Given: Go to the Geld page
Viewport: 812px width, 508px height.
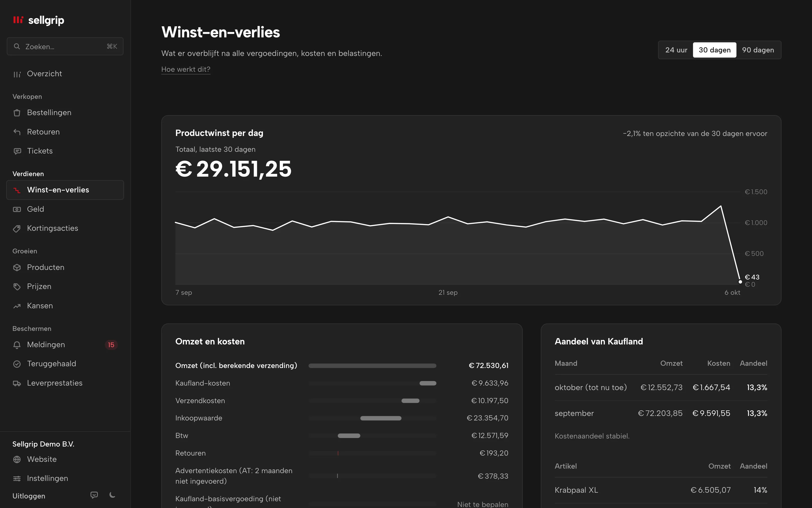Looking at the screenshot, I should pos(65,209).
